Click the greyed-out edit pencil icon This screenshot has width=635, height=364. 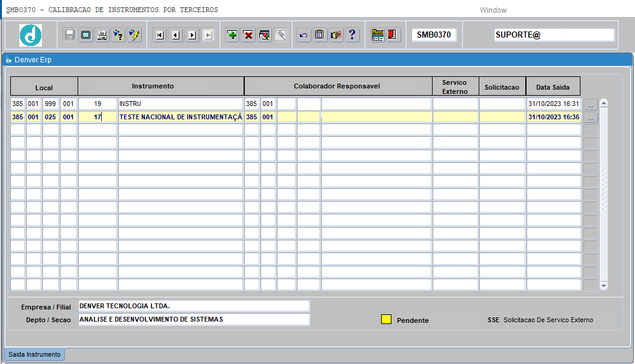pyautogui.click(x=281, y=35)
